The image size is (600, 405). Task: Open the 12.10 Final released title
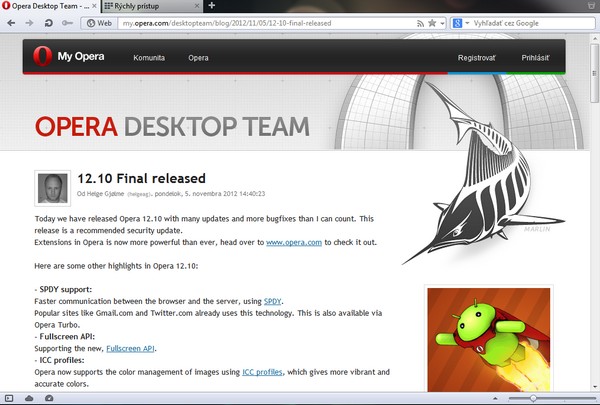(142, 178)
